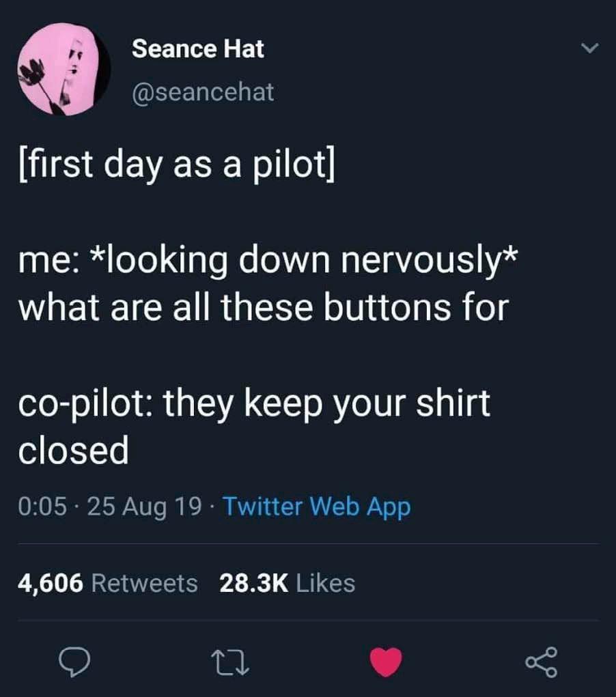Open the Retweets label list
Viewport: 616px width, 697px height.
click(145, 583)
